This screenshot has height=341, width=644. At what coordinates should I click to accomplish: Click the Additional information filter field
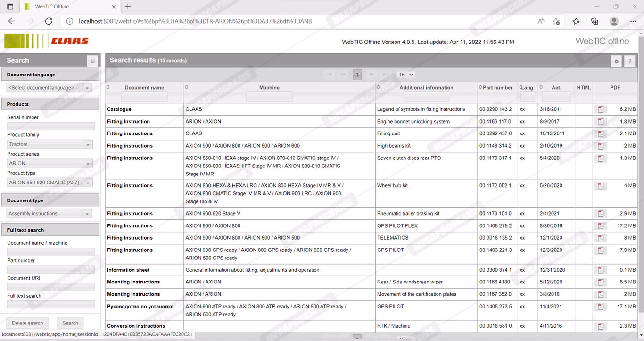[426, 97]
